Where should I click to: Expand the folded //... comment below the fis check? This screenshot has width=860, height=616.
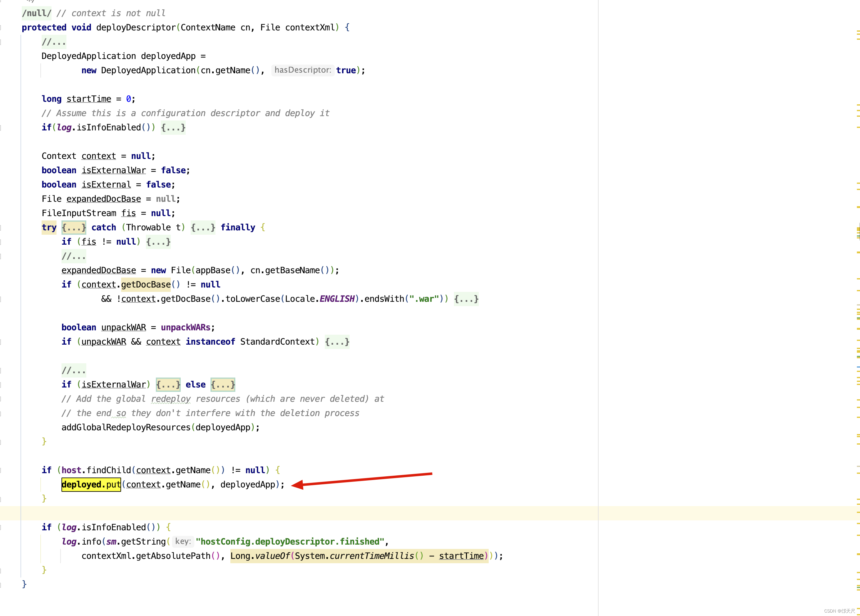coord(74,256)
